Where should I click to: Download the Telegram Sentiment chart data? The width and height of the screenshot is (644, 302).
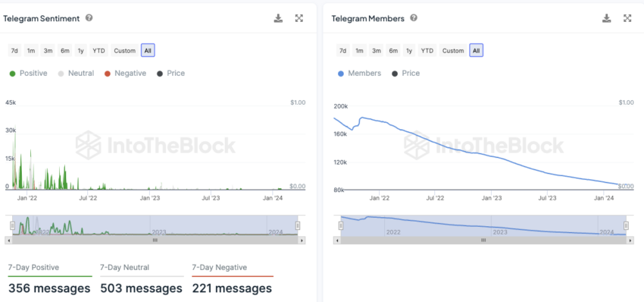279,18
